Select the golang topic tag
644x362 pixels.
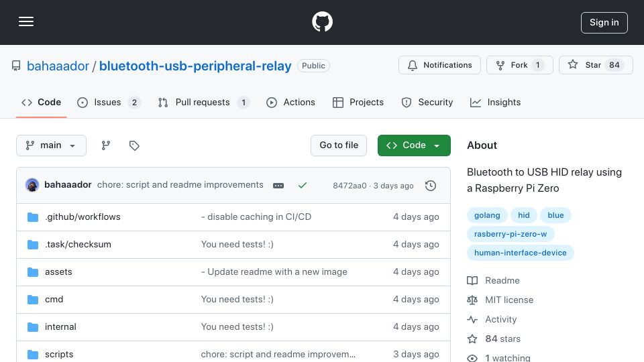pyautogui.click(x=487, y=215)
